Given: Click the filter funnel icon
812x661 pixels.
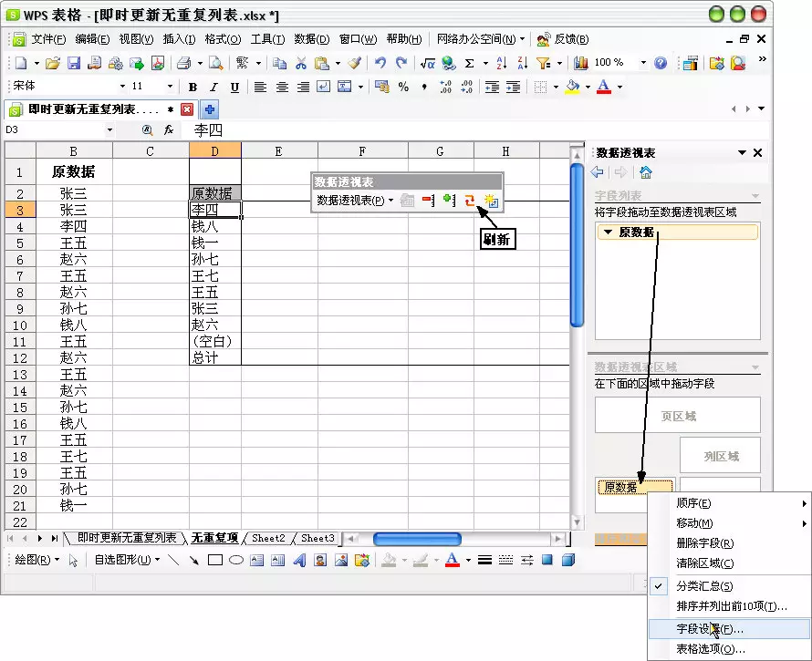Looking at the screenshot, I should (543, 63).
